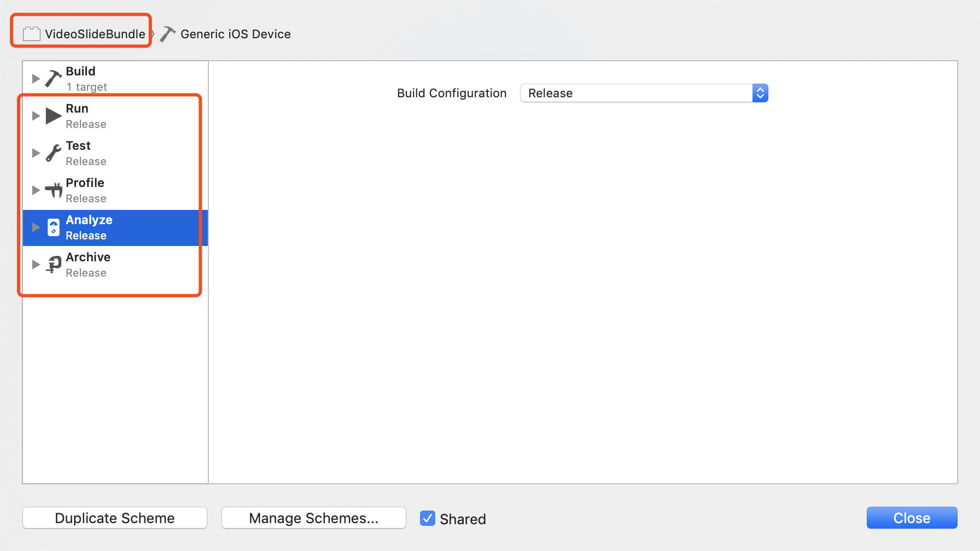980x551 pixels.
Task: Select the Analyze action label
Action: tap(89, 220)
